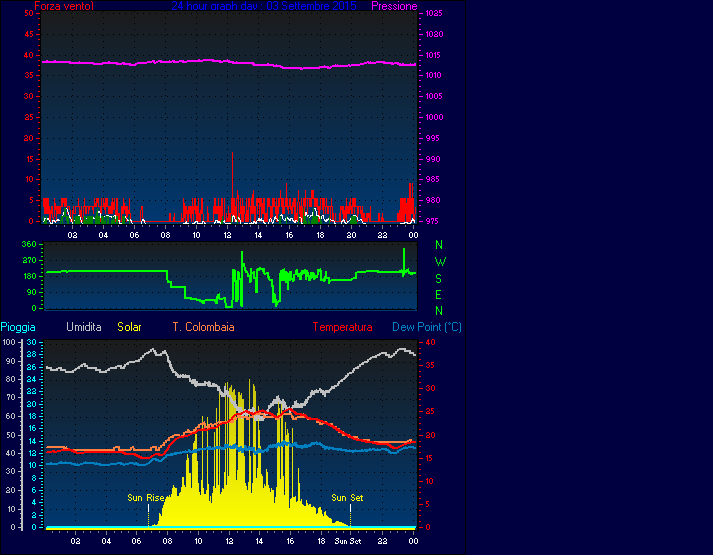The image size is (713, 555).
Task: Click temperature axis value "25" on right
Action: click(x=430, y=411)
